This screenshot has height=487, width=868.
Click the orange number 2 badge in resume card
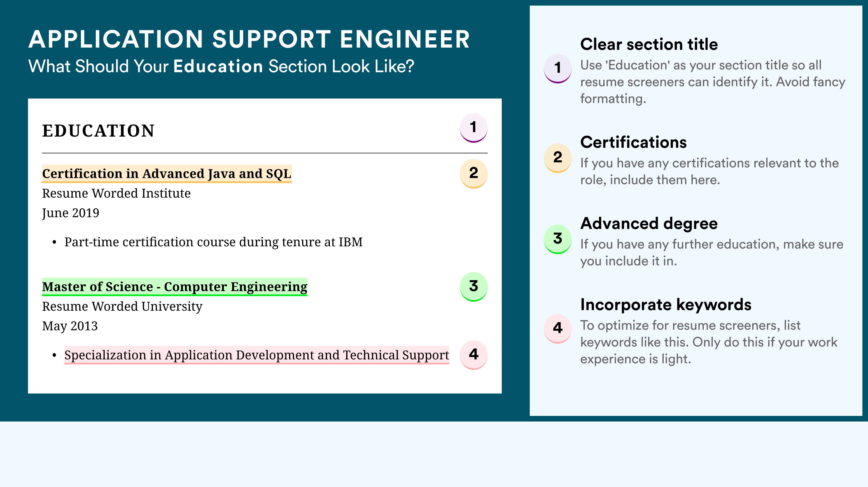[x=473, y=174]
